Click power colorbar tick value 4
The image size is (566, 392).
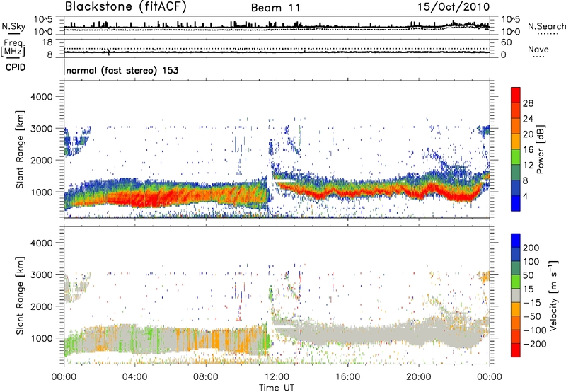point(525,197)
